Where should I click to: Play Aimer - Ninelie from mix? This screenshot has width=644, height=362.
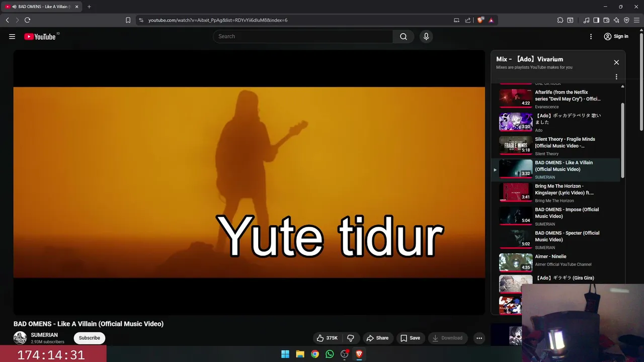click(556, 263)
